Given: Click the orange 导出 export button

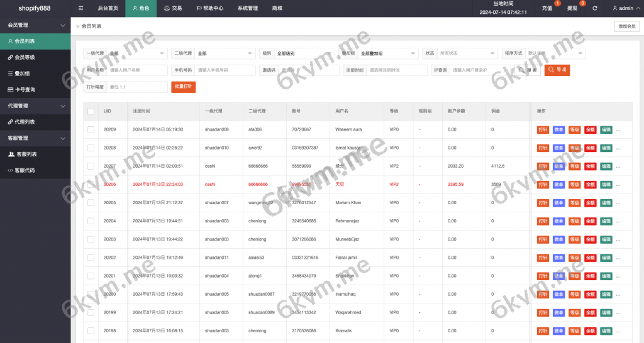Looking at the screenshot, I should tap(557, 70).
